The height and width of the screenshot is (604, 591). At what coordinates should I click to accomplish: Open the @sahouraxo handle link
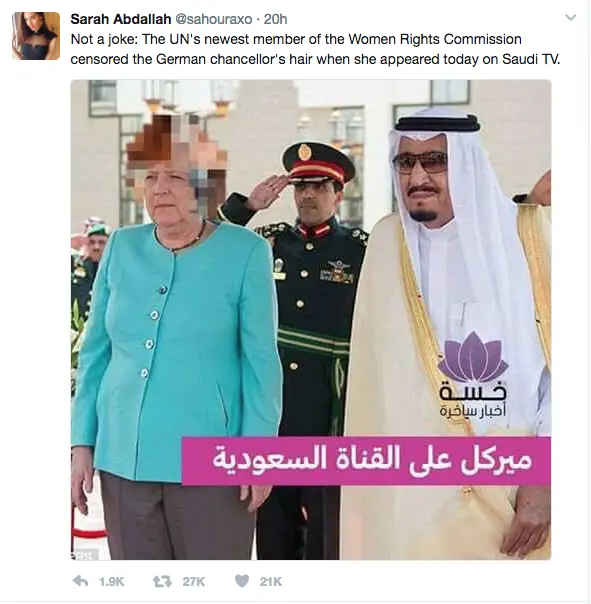click(214, 19)
